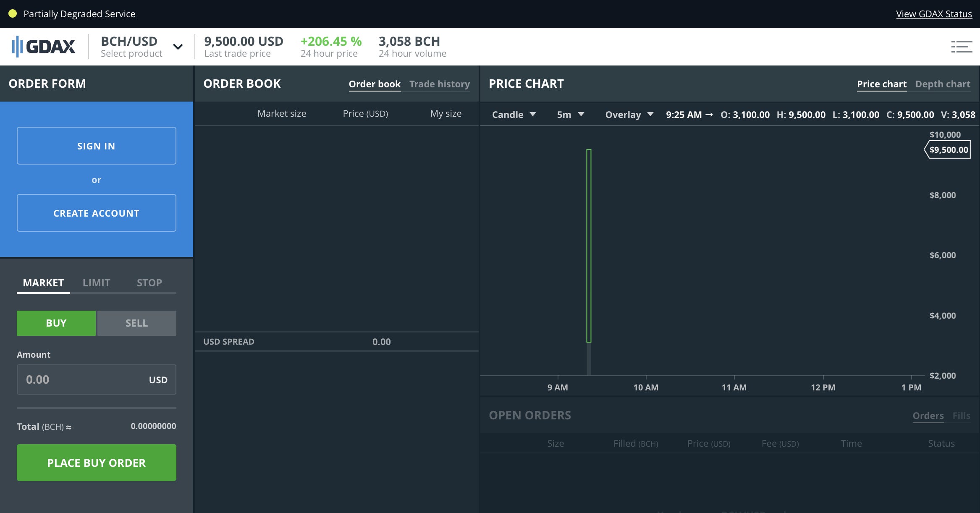Click the CREATE ACCOUNT button
This screenshot has width=980, height=513.
click(96, 213)
